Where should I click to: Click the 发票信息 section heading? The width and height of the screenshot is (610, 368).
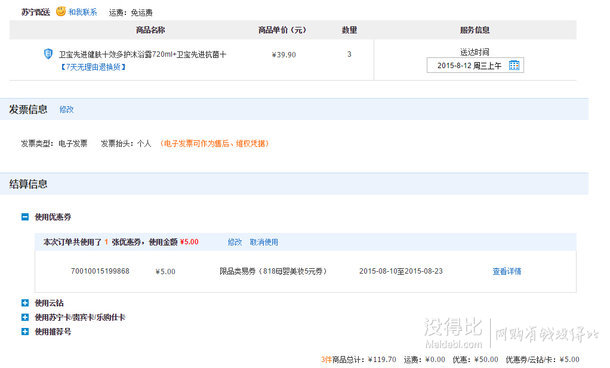pyautogui.click(x=28, y=109)
